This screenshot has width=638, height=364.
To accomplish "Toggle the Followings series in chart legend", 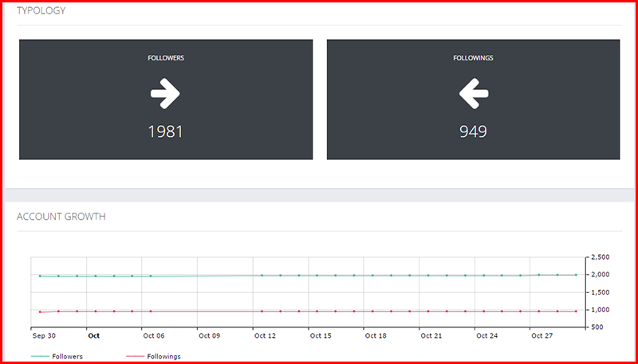I will (153, 356).
